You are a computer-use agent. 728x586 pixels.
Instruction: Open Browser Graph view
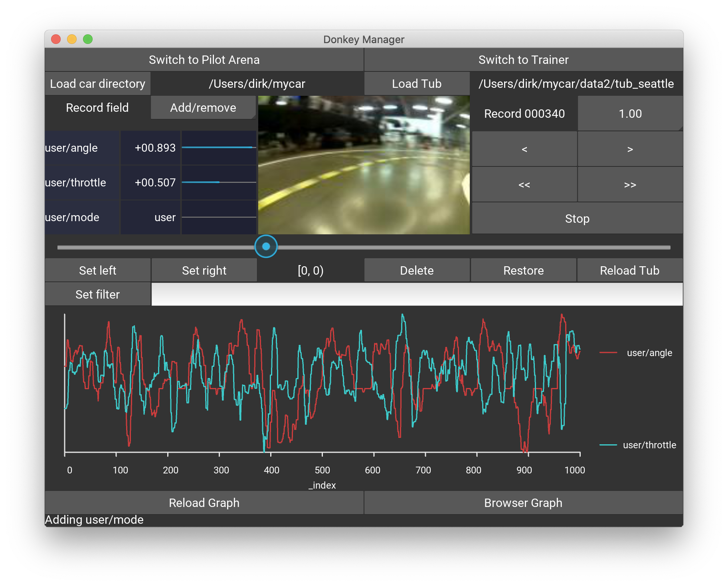pos(523,503)
